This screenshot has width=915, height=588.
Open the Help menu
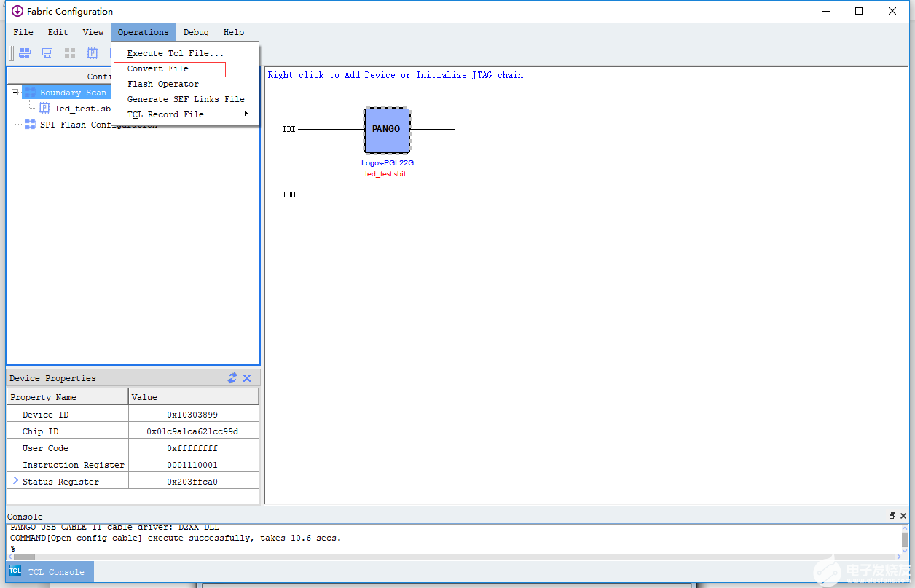click(234, 32)
